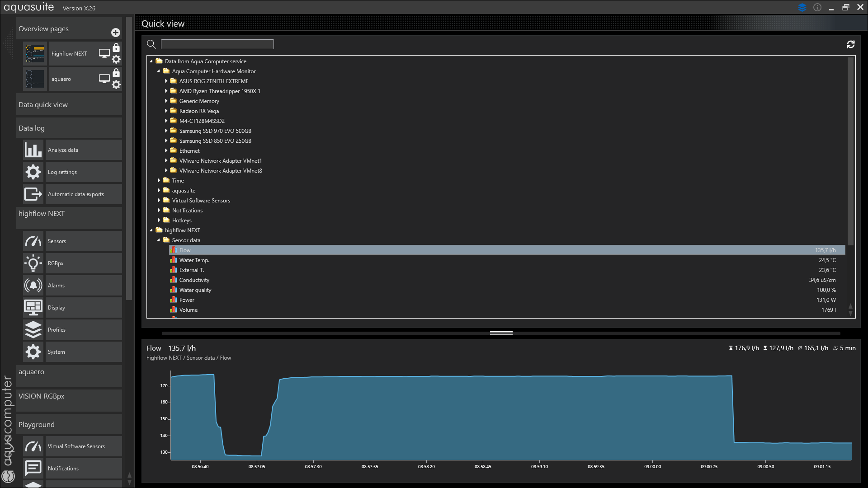Show highflow NEXT page on desktop monitor

[104, 53]
